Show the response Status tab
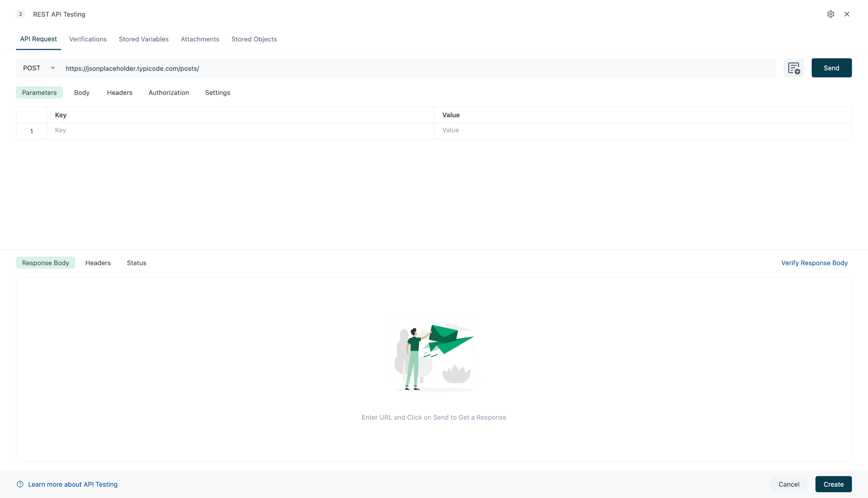Screen dimensions: 868x498 coord(136,263)
